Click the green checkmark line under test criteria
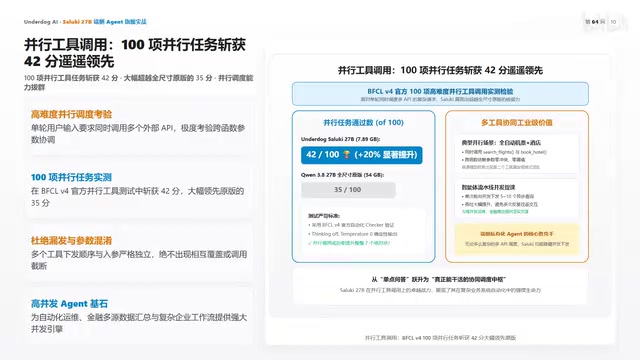This screenshot has width=640, height=360. pyautogui.click(x=349, y=243)
